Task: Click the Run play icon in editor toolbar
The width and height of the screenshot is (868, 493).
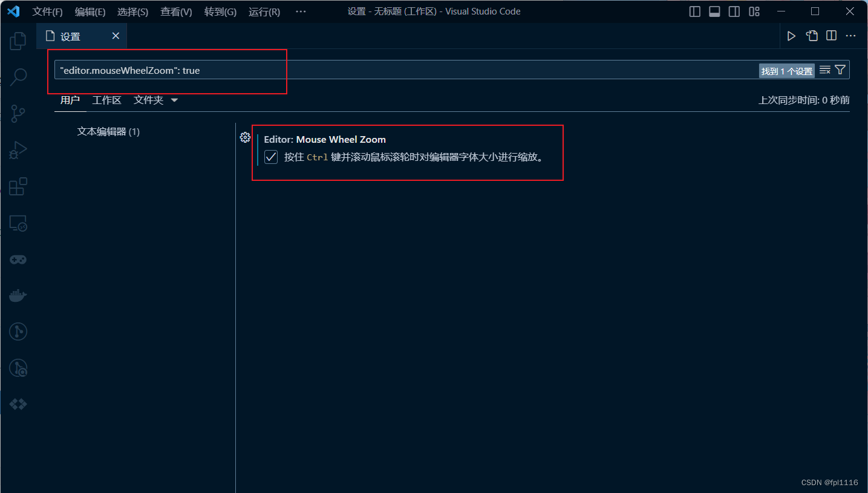Action: click(791, 36)
